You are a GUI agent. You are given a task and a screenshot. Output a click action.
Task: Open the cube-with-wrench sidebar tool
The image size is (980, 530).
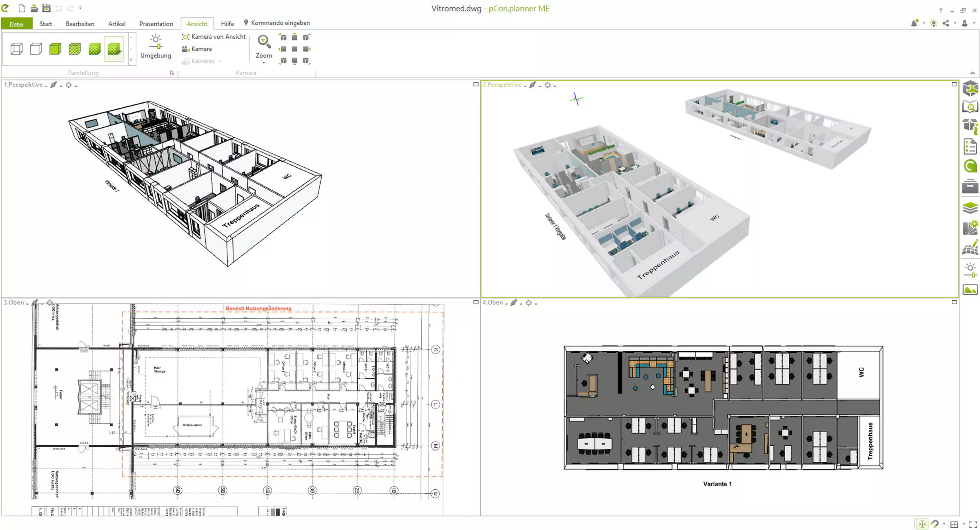click(x=970, y=88)
